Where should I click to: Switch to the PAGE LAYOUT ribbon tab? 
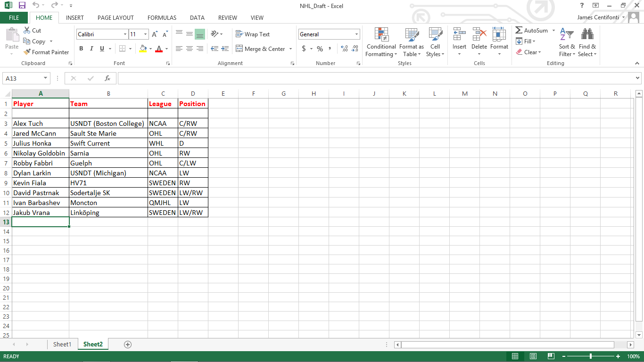(116, 18)
